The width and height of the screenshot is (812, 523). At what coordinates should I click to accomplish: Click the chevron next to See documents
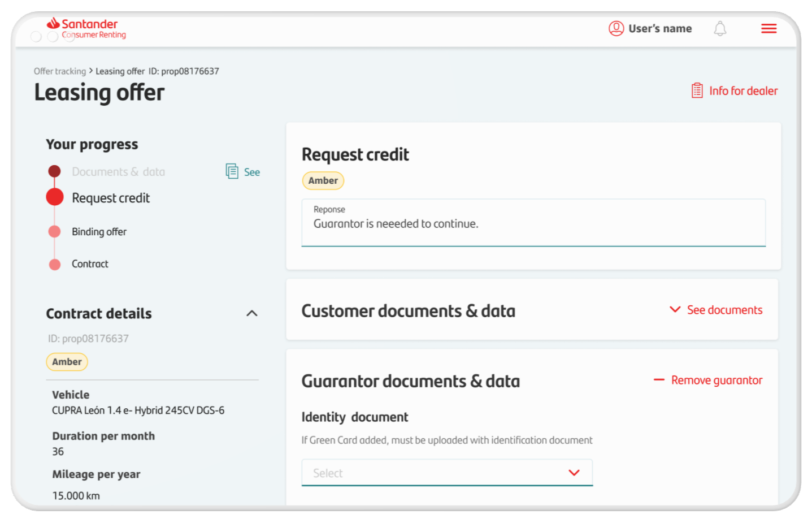[675, 309]
